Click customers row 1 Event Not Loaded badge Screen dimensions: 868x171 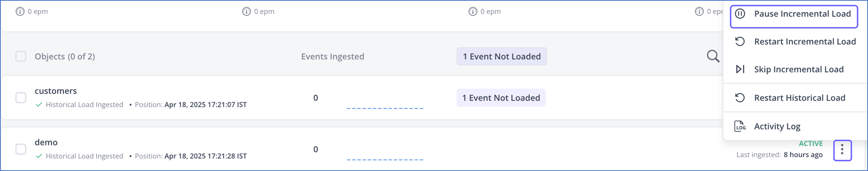(x=501, y=98)
